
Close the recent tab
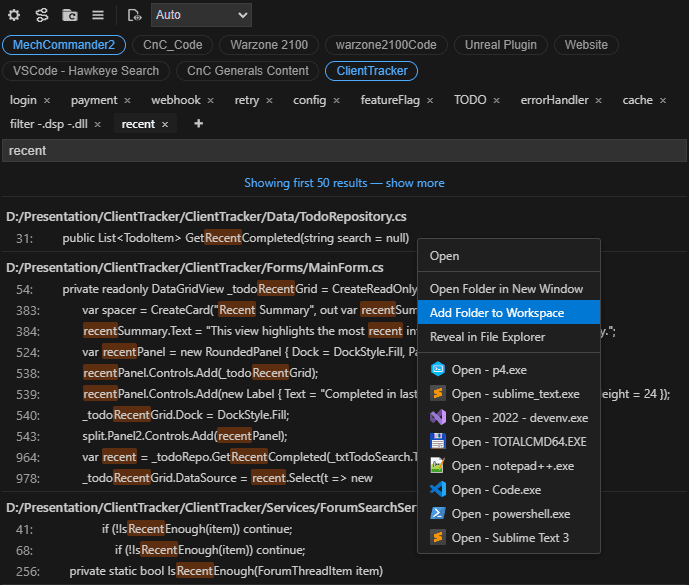(x=165, y=124)
